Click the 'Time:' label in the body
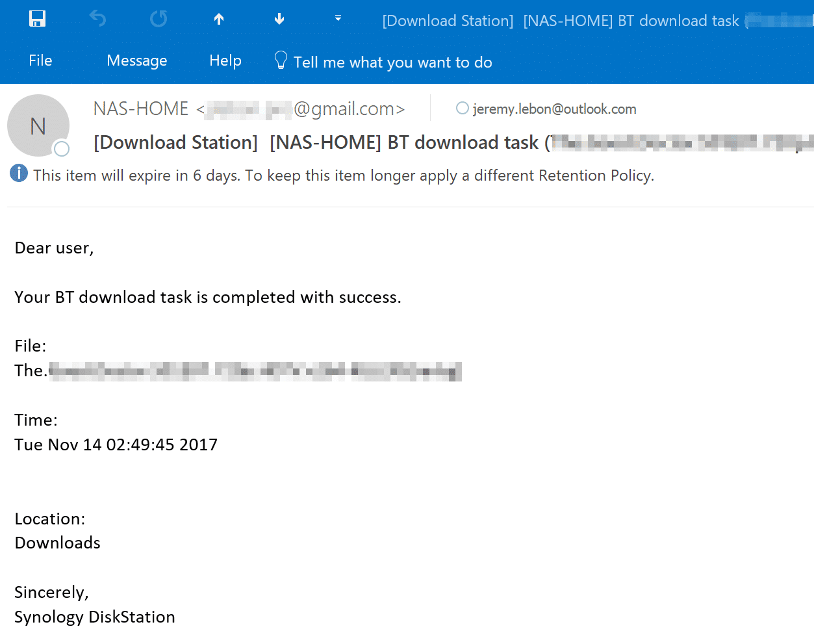 [36, 420]
